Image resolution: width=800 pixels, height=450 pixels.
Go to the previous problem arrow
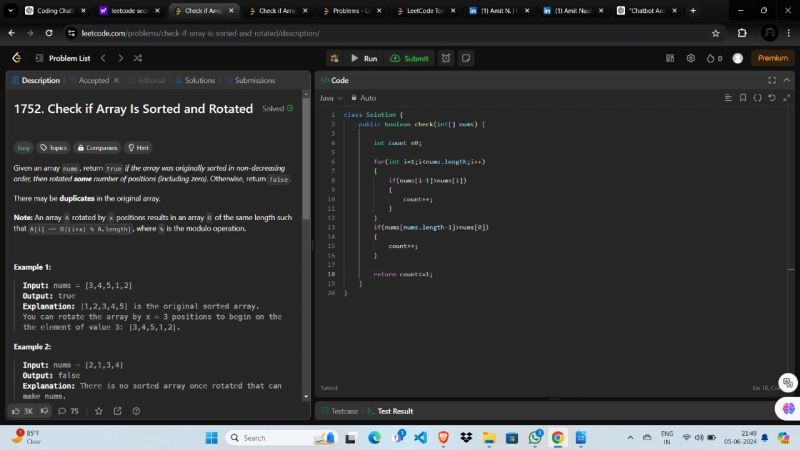point(103,58)
